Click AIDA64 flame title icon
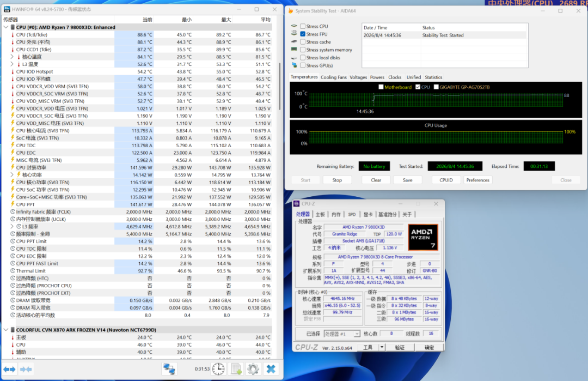The image size is (588, 381). point(291,11)
